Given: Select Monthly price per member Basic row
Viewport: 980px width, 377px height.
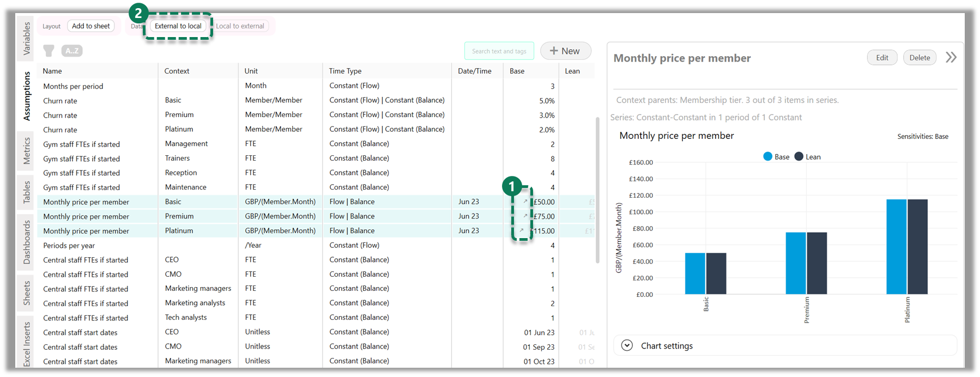Looking at the screenshot, I should point(316,202).
